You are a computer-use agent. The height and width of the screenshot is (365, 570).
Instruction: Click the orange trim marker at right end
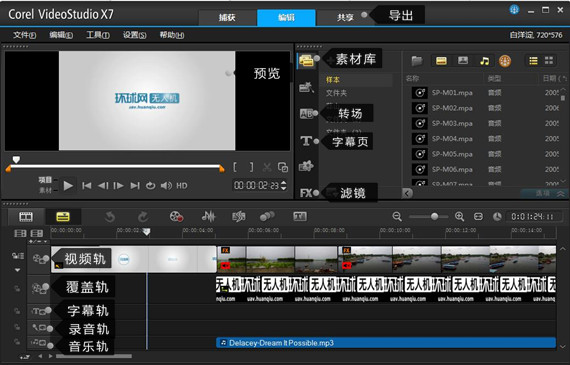(222, 168)
